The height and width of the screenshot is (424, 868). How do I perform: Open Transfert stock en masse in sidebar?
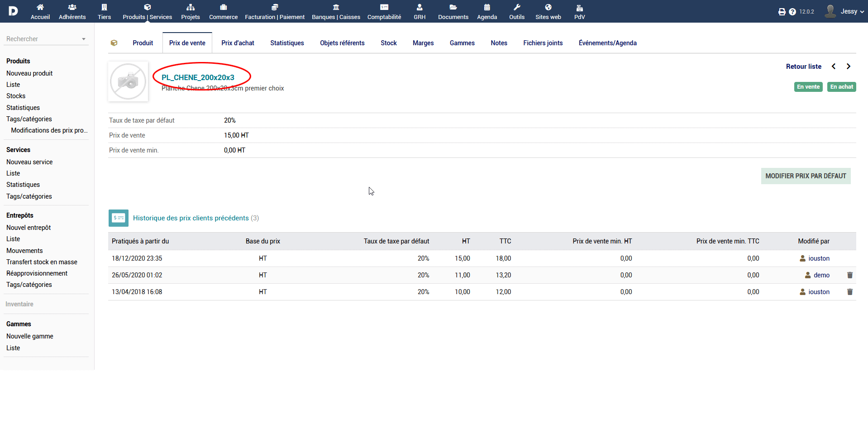coord(42,262)
